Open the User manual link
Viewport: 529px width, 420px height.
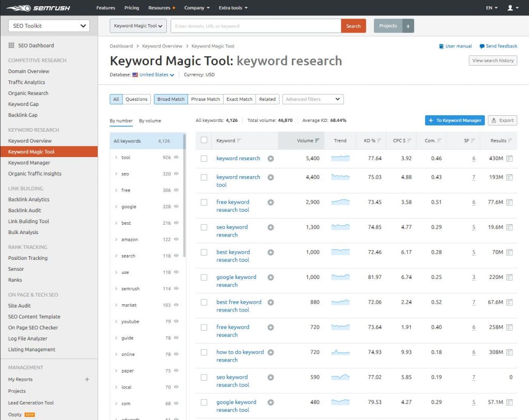455,46
